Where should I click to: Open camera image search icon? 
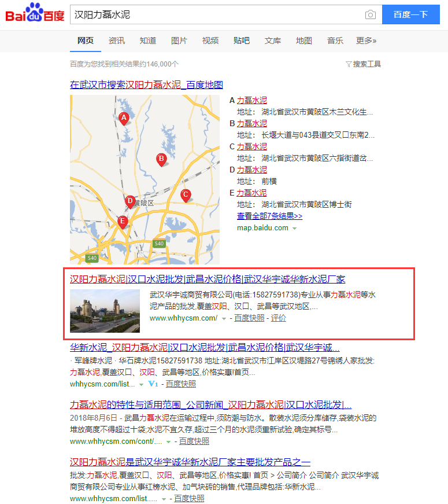(x=371, y=15)
